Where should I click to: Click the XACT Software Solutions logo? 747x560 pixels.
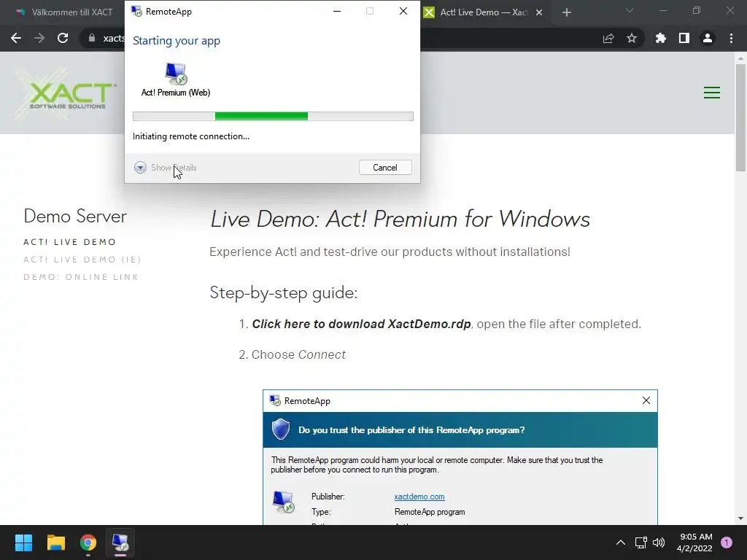66,93
